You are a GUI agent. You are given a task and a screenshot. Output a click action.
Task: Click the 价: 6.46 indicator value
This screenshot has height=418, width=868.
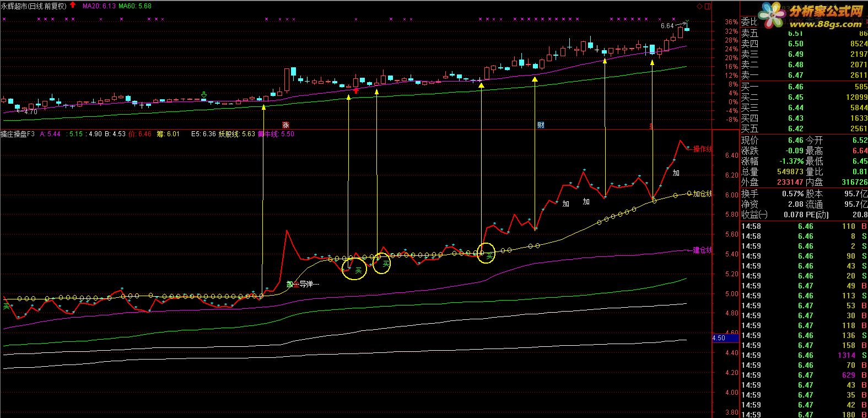click(140, 134)
